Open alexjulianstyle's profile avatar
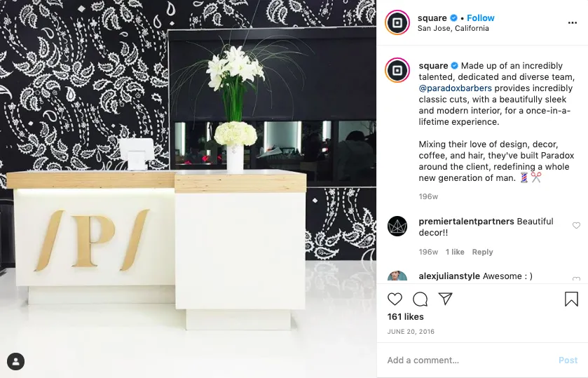The height and width of the screenshot is (378, 588). point(397,276)
